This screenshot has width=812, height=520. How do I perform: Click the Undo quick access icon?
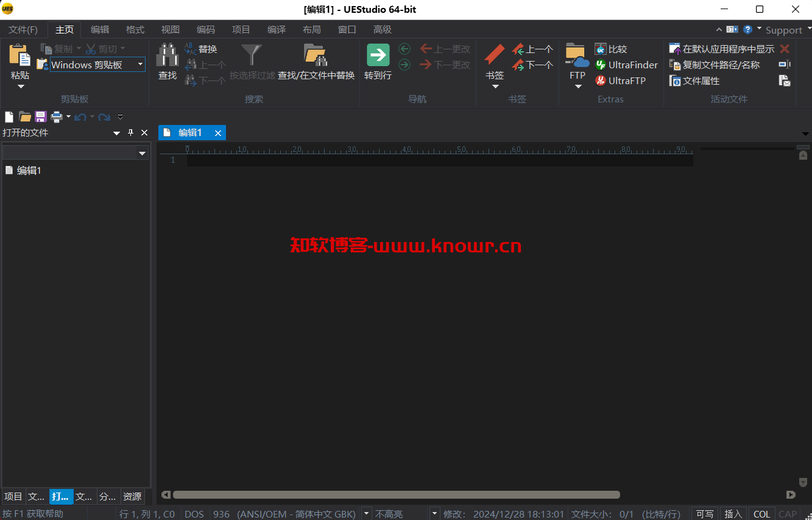pos(80,116)
